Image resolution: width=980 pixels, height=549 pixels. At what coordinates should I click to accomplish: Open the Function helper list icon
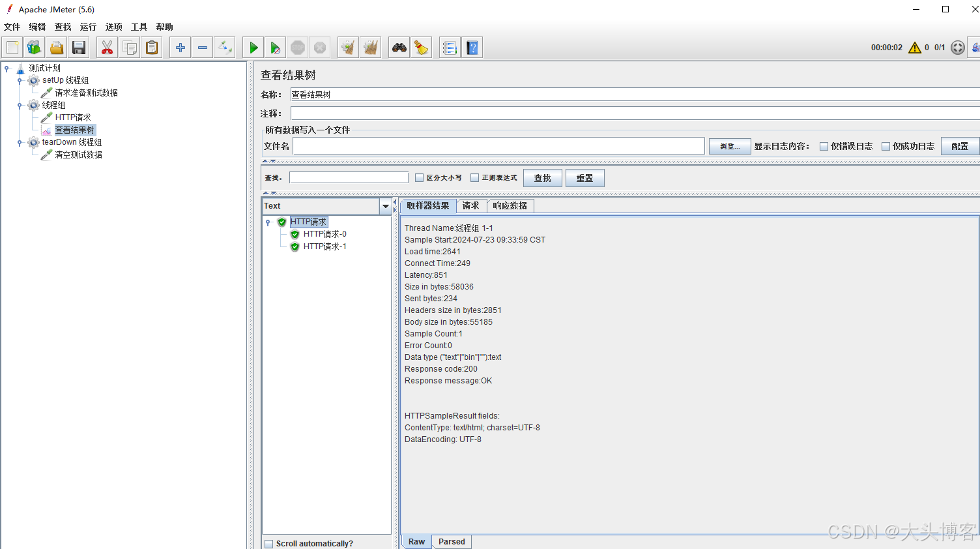(x=450, y=48)
